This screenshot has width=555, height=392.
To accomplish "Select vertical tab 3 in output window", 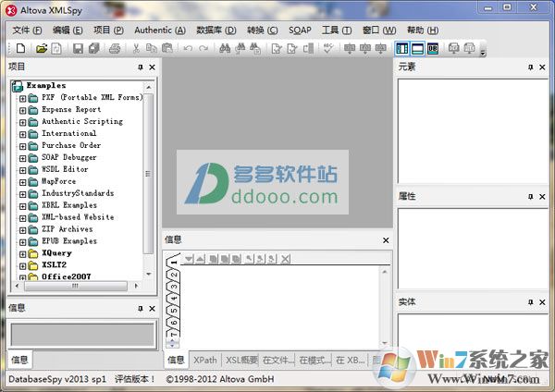I will pyautogui.click(x=174, y=287).
